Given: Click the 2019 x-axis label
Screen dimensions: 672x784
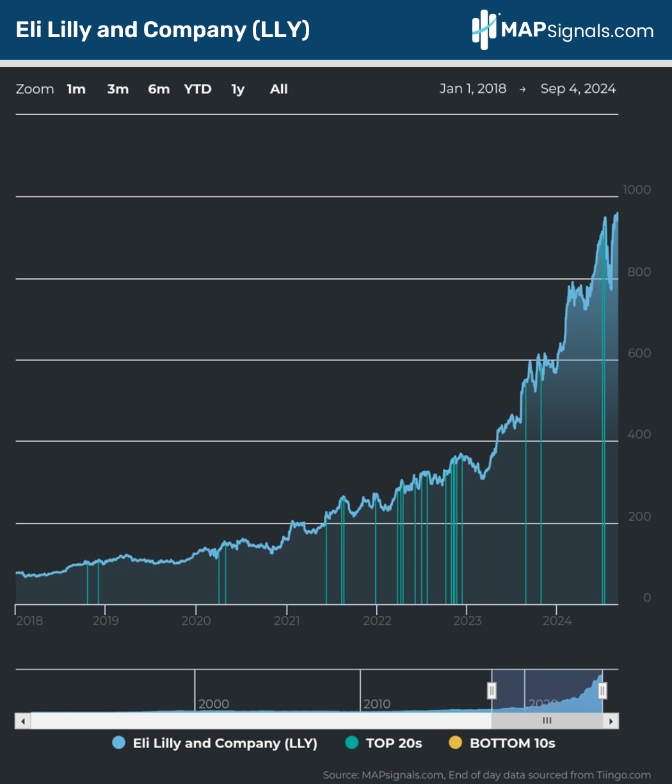Looking at the screenshot, I should coord(106,620).
